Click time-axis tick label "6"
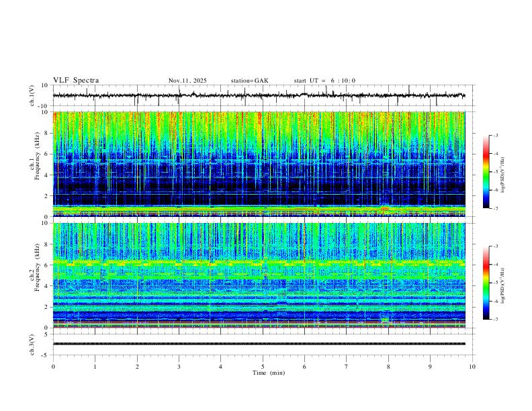This screenshot has height=411, width=532. click(x=305, y=367)
